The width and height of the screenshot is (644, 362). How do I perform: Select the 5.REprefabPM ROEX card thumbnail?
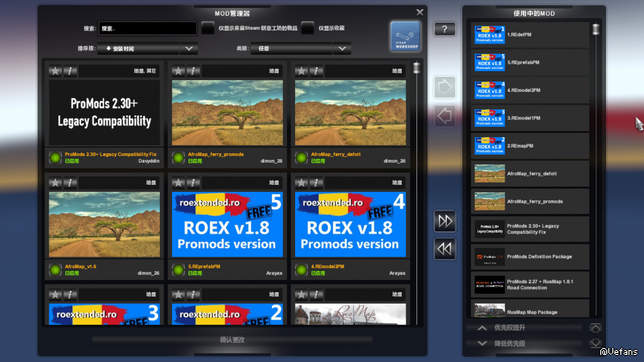(x=227, y=224)
